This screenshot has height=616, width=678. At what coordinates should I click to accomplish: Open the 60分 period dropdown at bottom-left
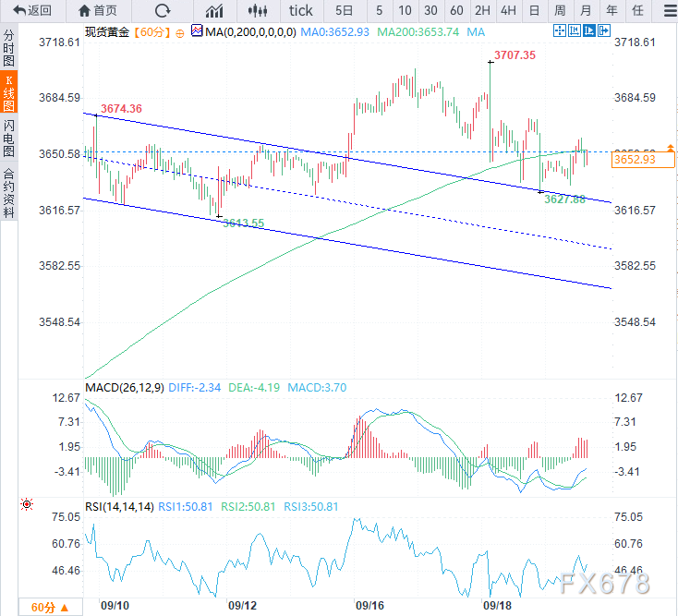48,607
